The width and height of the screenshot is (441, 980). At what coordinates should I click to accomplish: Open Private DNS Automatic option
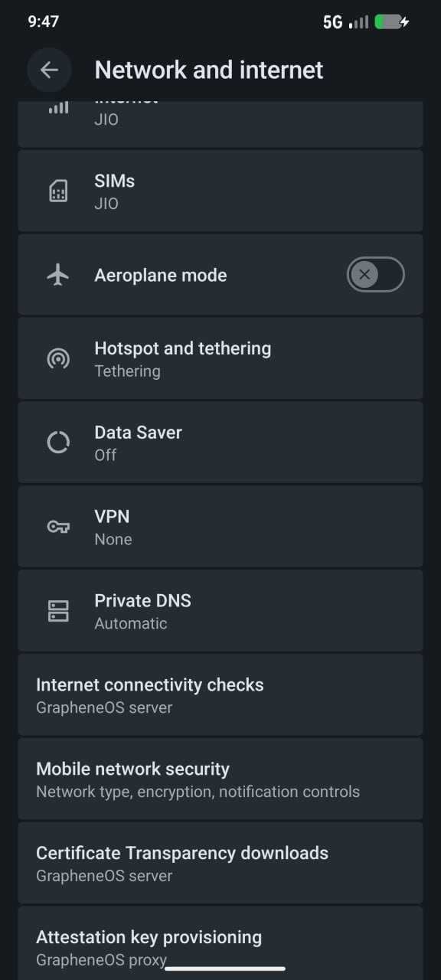(x=220, y=611)
